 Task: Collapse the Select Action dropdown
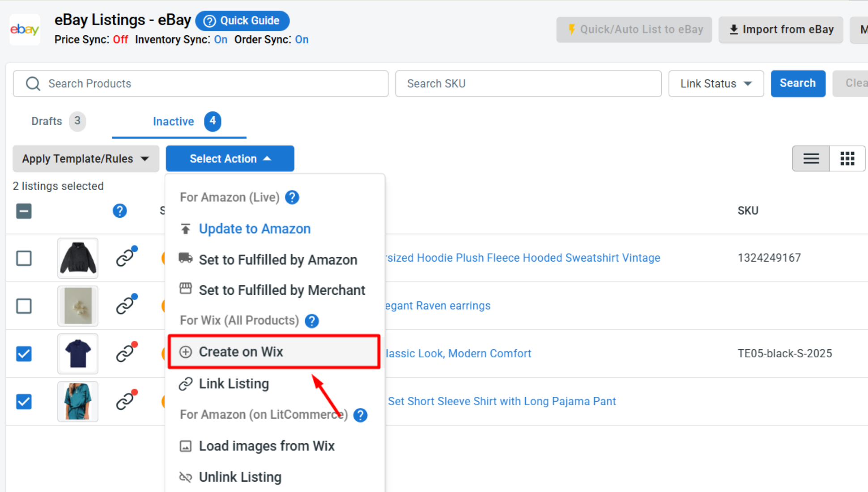[230, 159]
